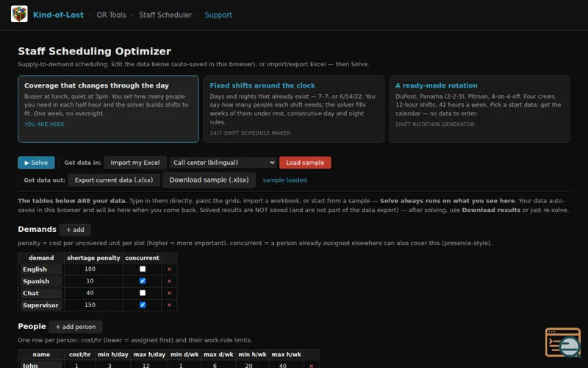The image size is (588, 368).
Task: Expand the 'Call center (bilingual)' sample dropdown
Action: [223, 163]
